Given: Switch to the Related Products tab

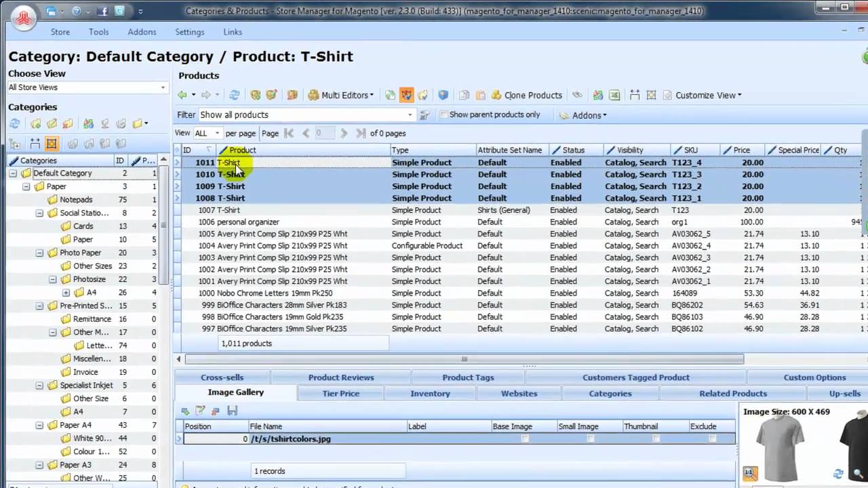Looking at the screenshot, I should point(733,393).
